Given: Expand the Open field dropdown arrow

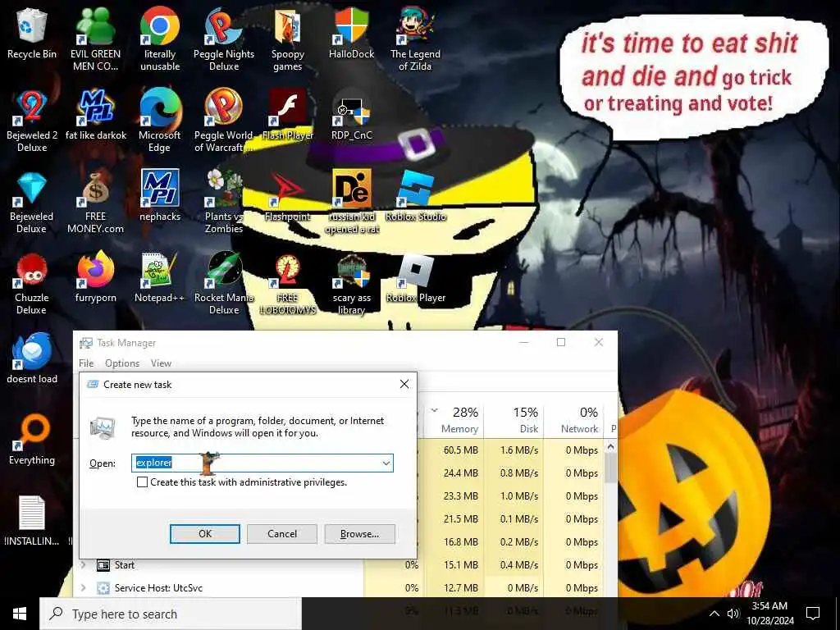Looking at the screenshot, I should pyautogui.click(x=386, y=463).
